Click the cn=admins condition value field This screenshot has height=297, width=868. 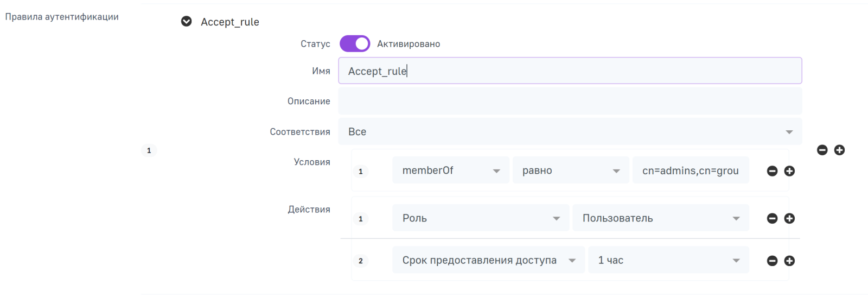point(690,170)
